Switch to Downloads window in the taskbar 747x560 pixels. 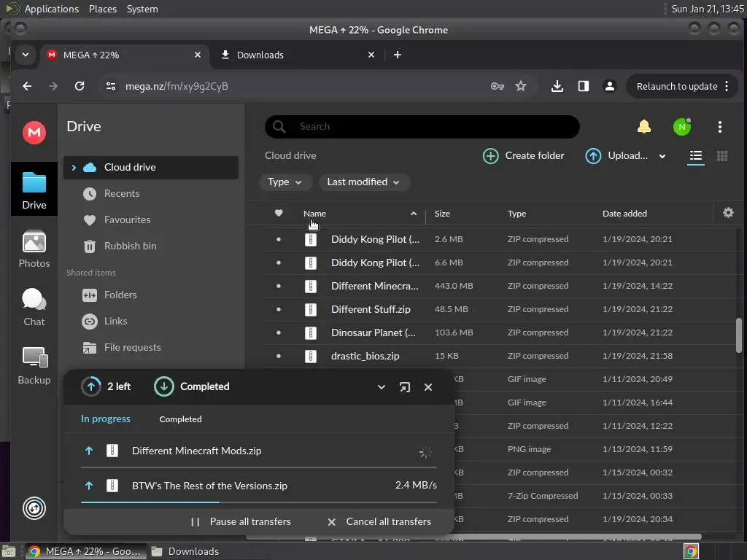[x=185, y=551]
